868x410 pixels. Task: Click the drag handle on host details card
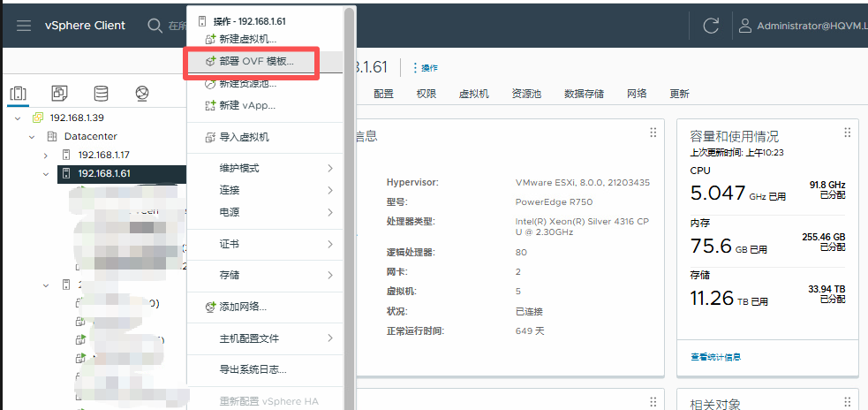coord(653,132)
